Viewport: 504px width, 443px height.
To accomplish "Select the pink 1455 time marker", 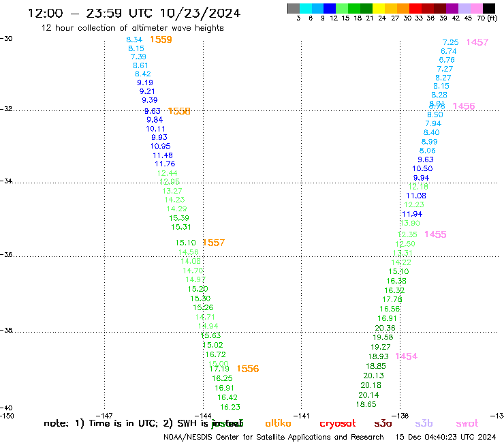I will pyautogui.click(x=435, y=234).
